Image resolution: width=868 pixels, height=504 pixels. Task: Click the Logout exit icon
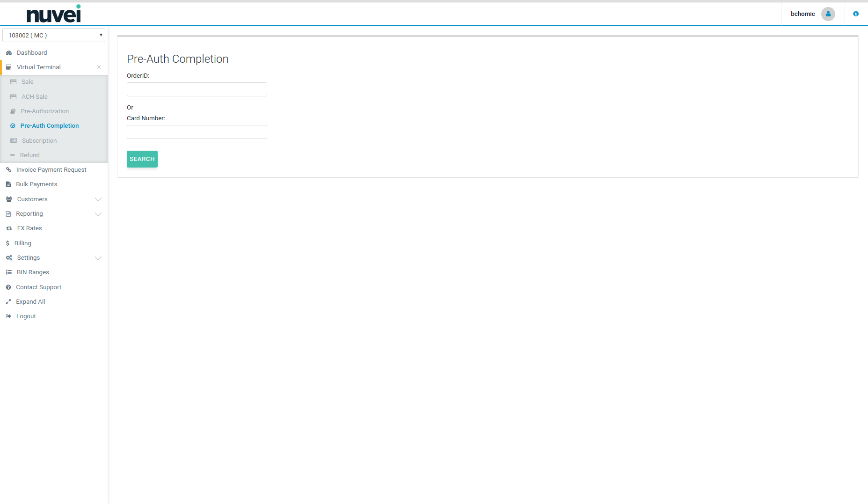8,316
